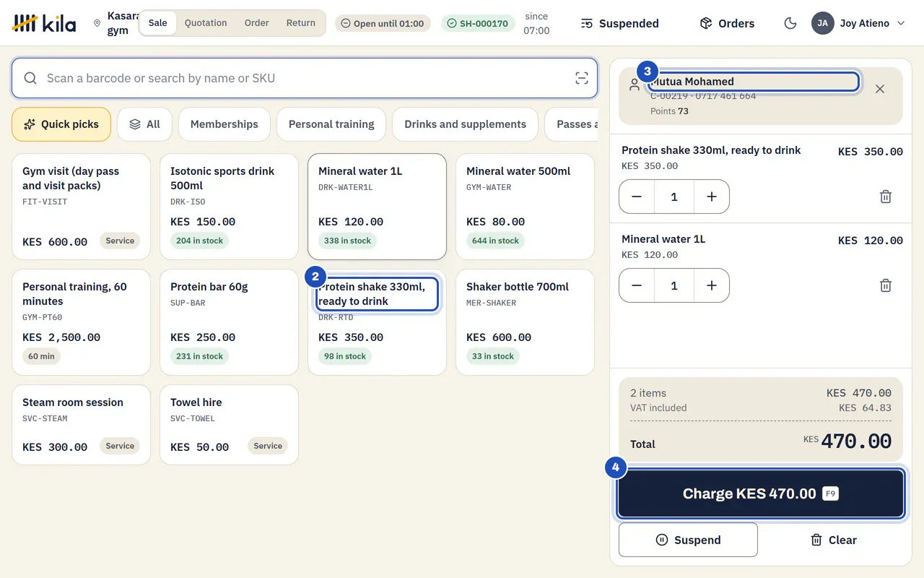Click the customer person icon
This screenshot has width=924, height=578.
click(x=635, y=85)
